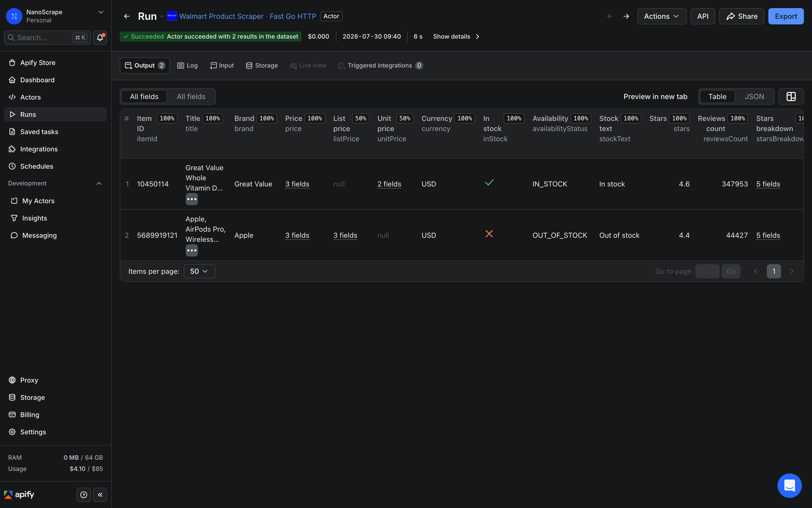Image resolution: width=812 pixels, height=508 pixels.
Task: Click page number 1
Action: click(x=774, y=272)
